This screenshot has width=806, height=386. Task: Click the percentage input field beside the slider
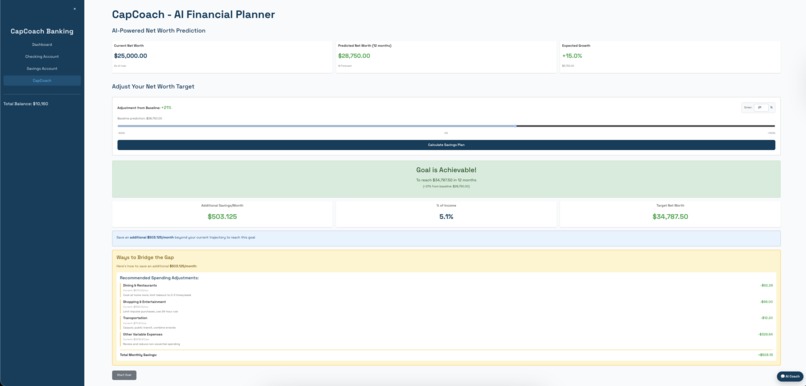point(761,107)
